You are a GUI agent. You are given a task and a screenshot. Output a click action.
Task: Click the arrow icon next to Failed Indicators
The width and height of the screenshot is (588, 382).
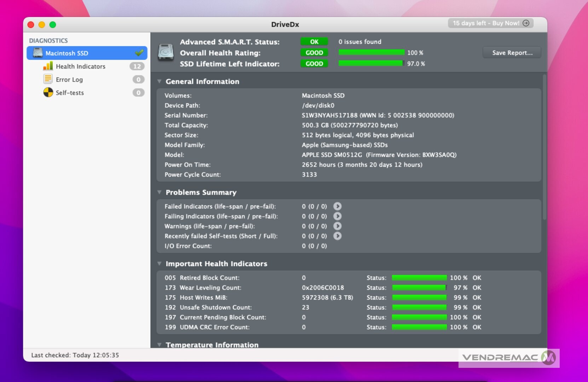(338, 206)
